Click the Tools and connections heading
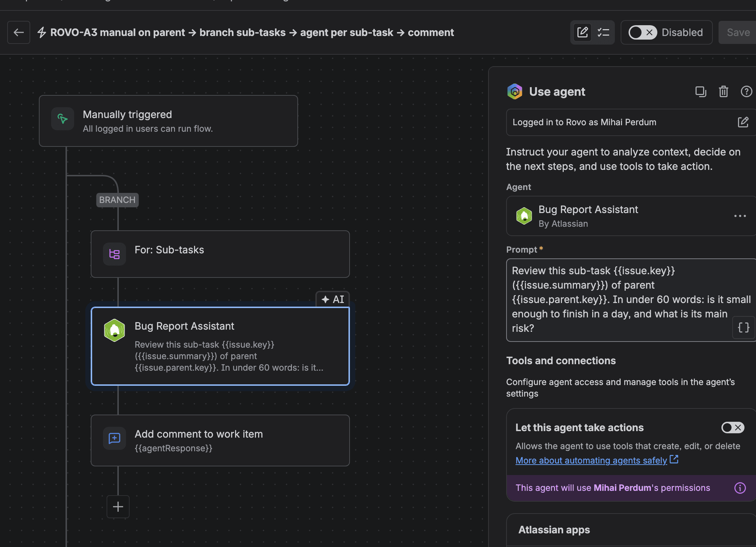The height and width of the screenshot is (547, 756). (x=561, y=361)
